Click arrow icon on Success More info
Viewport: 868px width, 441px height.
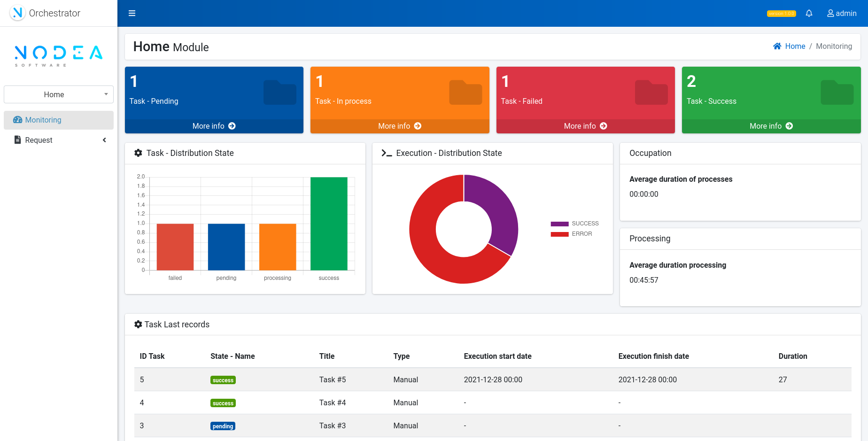(x=789, y=126)
